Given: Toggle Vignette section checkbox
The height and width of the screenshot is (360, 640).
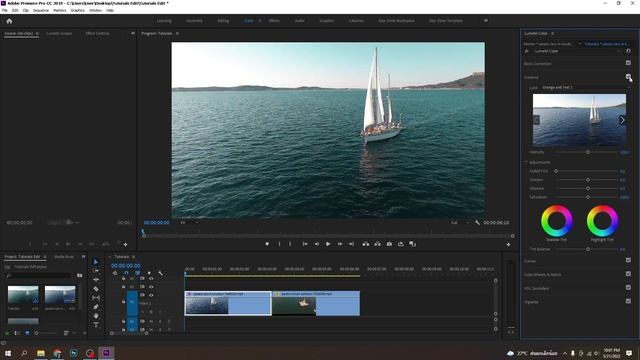Looking at the screenshot, I should click(x=628, y=301).
